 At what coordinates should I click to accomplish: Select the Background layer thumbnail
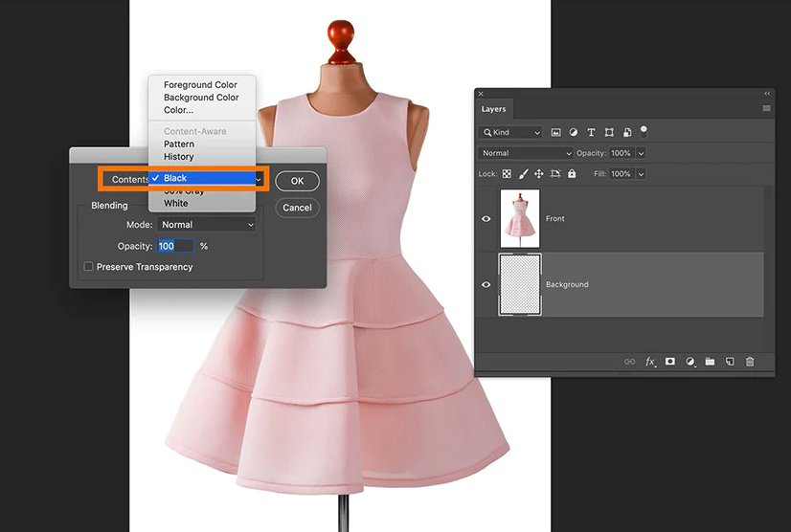pos(520,284)
